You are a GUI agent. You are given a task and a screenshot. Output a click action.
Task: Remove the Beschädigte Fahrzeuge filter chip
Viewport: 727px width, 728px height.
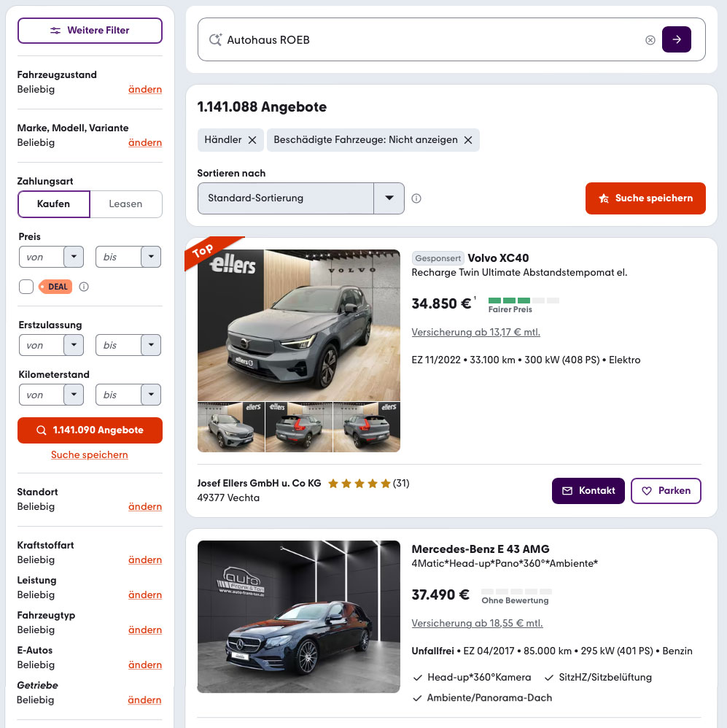[468, 140]
